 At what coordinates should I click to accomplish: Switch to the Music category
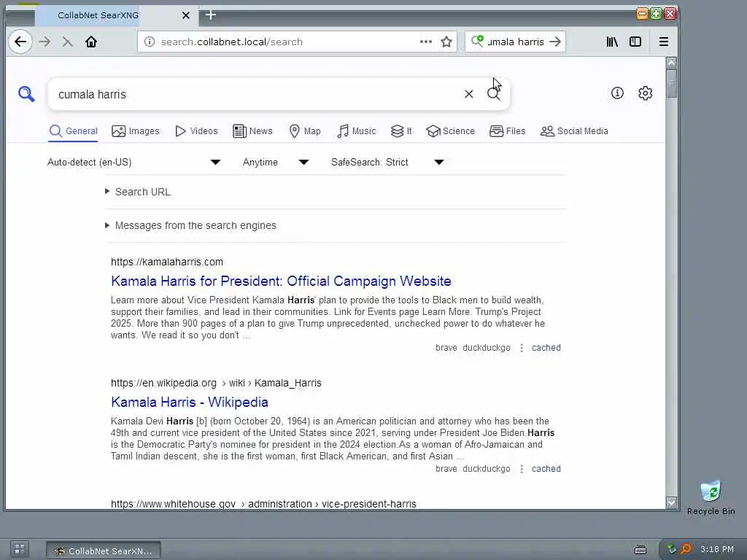356,131
